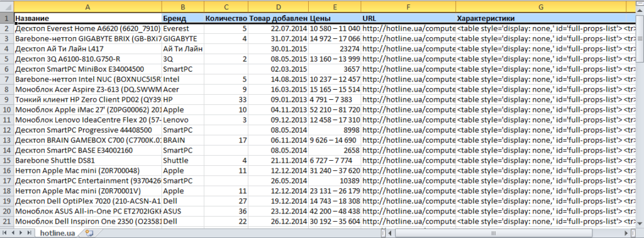Screen dimensions: 644x238
Task: Select row 17 header
Action: [x=6, y=181]
